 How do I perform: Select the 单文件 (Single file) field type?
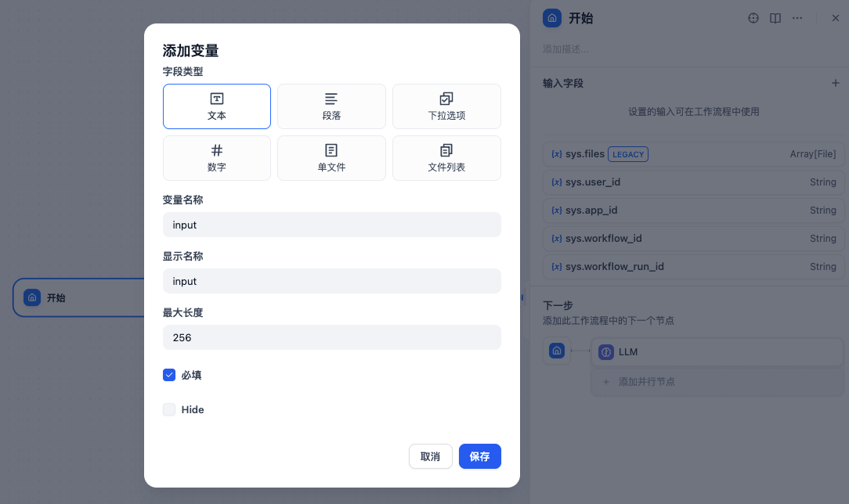pyautogui.click(x=331, y=158)
